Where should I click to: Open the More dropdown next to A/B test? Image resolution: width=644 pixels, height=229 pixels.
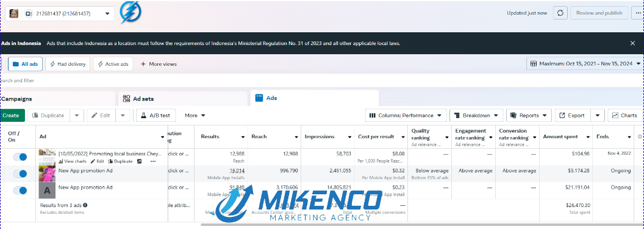(195, 115)
